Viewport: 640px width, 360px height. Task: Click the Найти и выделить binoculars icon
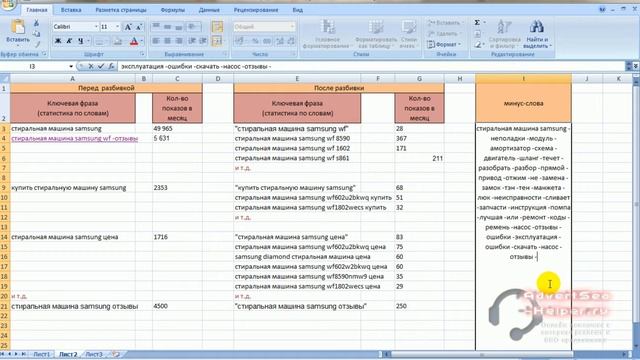(536, 27)
